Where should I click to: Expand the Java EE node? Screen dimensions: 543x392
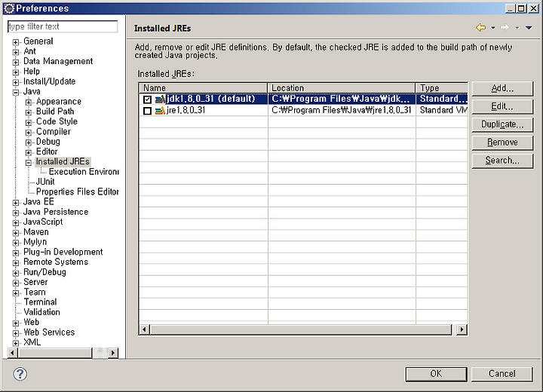click(16, 203)
